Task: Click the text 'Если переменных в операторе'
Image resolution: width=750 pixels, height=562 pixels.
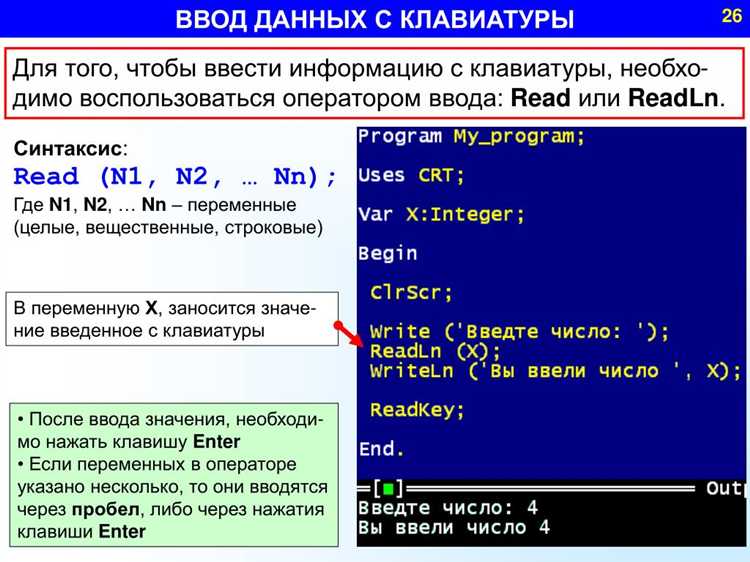Action: 163,464
